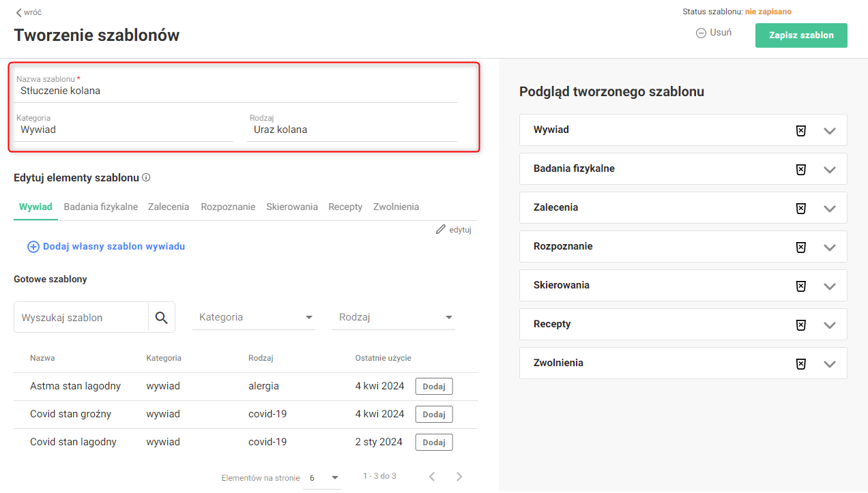Click the magnifier search icon for templates
Image resolution: width=868 pixels, height=493 pixels.
tap(161, 318)
